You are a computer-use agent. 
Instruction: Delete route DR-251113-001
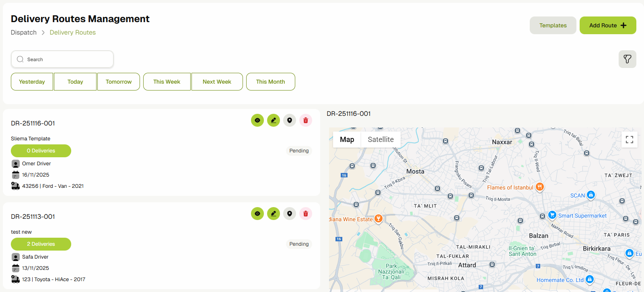(x=306, y=214)
